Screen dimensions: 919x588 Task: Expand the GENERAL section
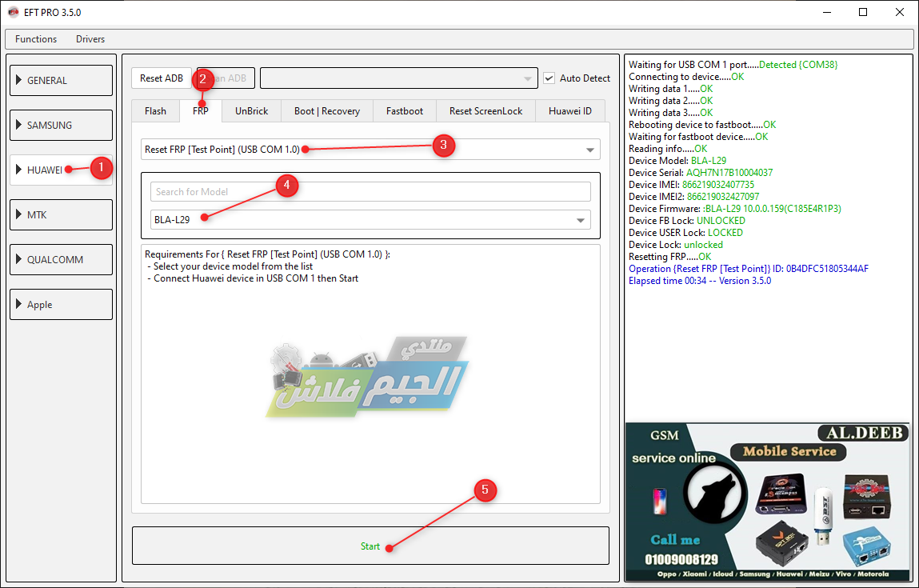click(x=61, y=80)
